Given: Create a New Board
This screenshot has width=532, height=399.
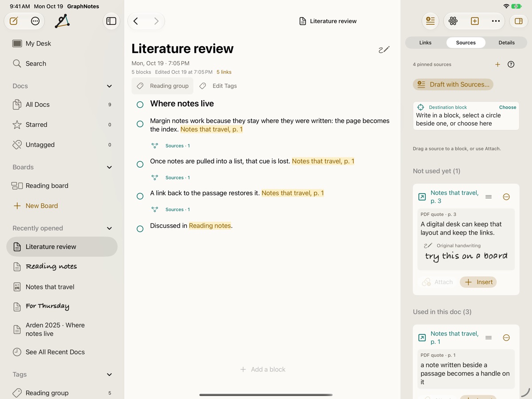Looking at the screenshot, I should click(62, 206).
